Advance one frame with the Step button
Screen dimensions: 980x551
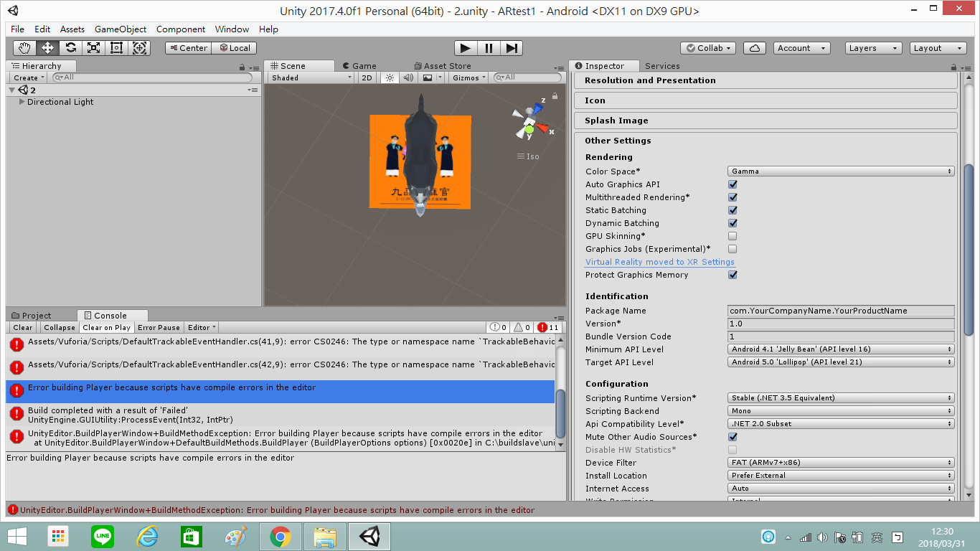pyautogui.click(x=512, y=48)
